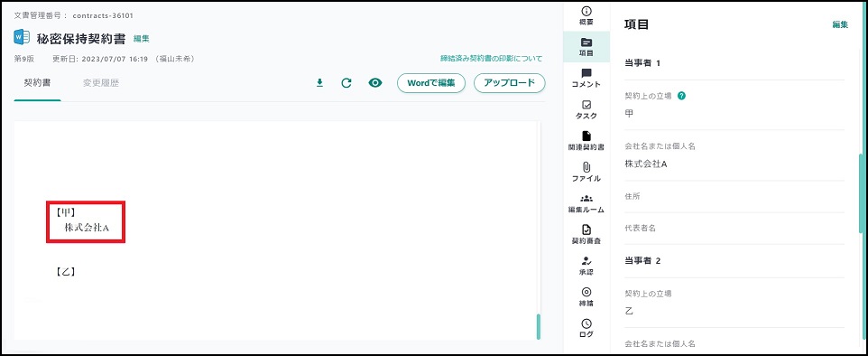Switch to the 変更履歴 tab
The height and width of the screenshot is (356, 868).
[x=101, y=83]
